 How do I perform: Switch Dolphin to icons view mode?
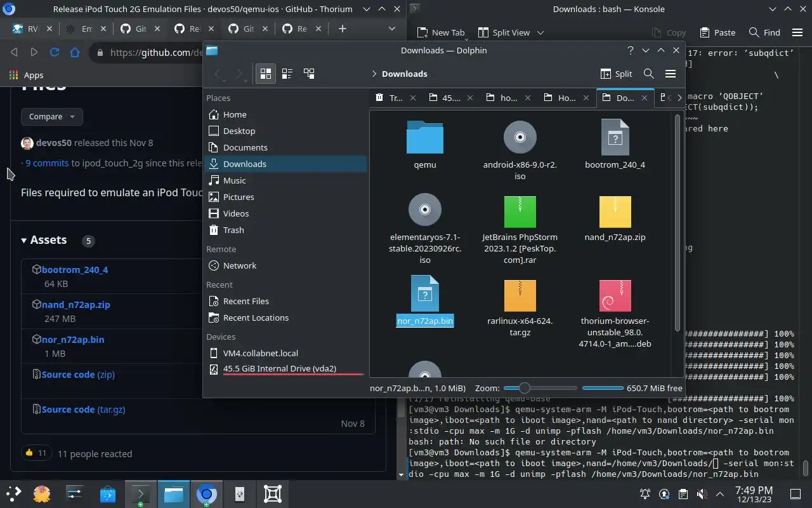pos(266,74)
